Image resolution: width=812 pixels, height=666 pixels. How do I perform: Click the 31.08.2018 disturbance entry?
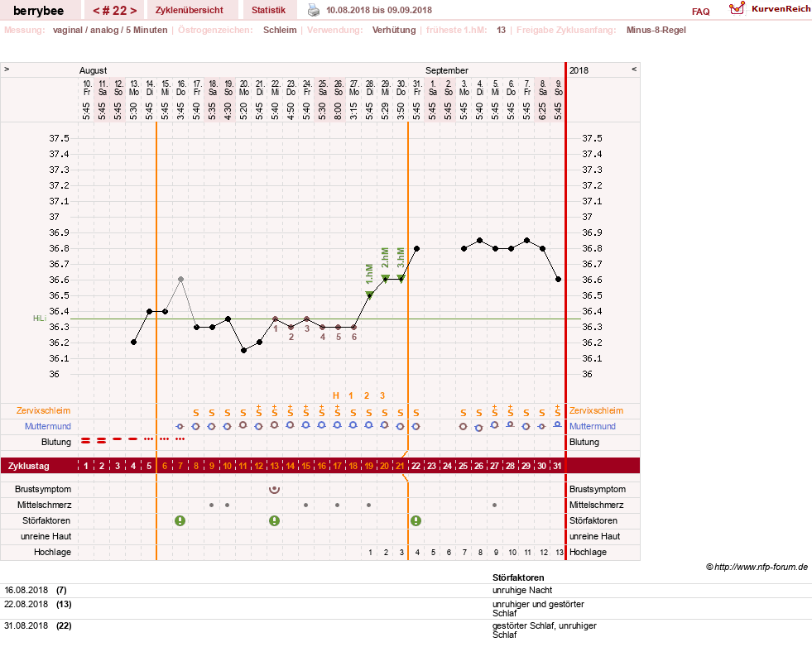(38, 625)
